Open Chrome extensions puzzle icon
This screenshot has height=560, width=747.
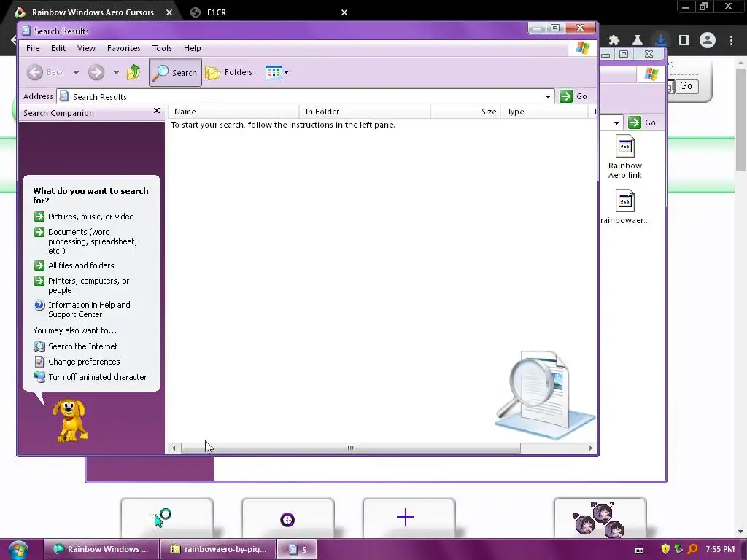point(614,41)
